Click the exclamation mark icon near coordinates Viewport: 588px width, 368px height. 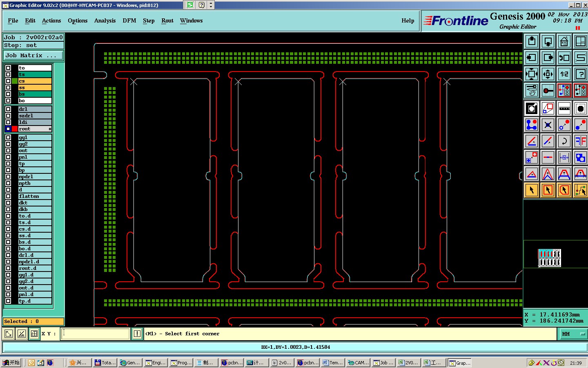coord(137,334)
